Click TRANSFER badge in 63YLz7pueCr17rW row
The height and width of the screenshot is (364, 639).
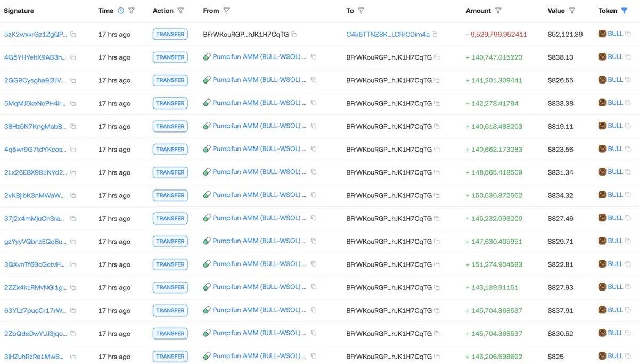click(170, 310)
